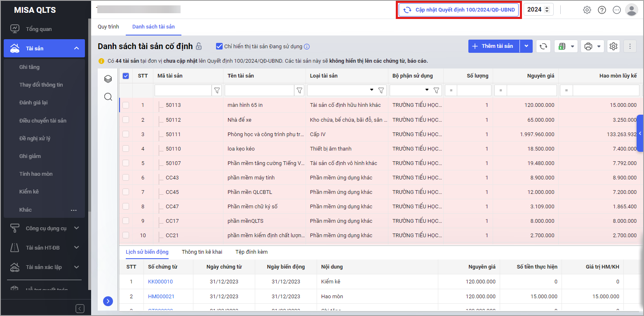Image resolution: width=644 pixels, height=316 pixels.
Task: Open the user avatar profile icon
Action: [x=631, y=10]
